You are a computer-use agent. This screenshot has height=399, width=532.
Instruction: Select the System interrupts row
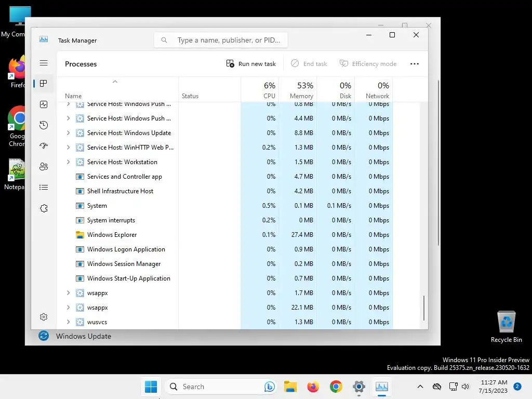(225, 220)
